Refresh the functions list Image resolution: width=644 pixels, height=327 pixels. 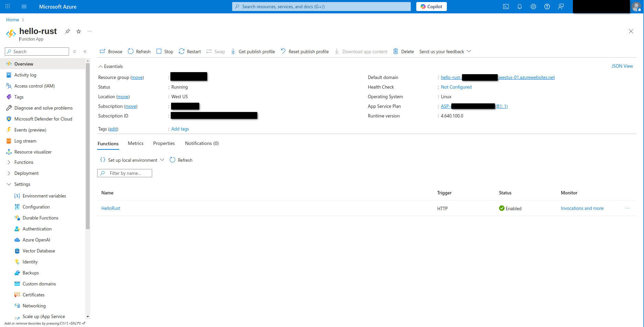coord(181,160)
